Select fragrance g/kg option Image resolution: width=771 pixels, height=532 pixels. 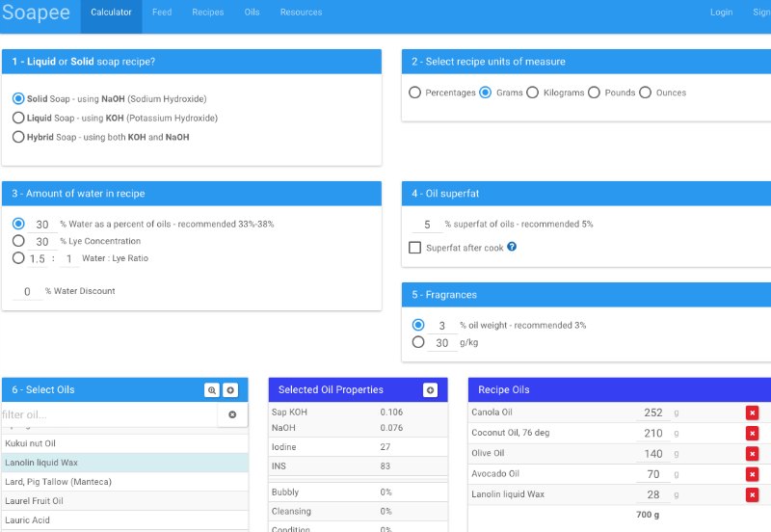point(418,342)
